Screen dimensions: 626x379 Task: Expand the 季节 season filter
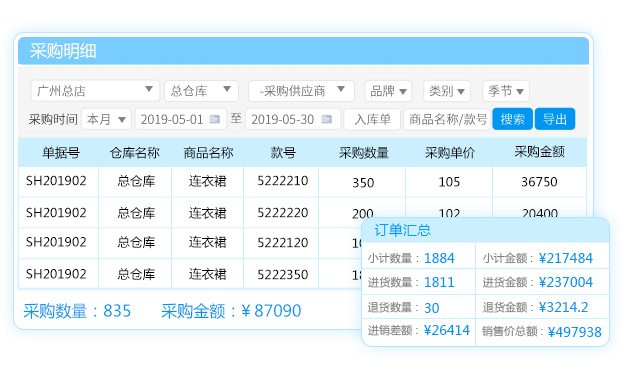click(506, 91)
